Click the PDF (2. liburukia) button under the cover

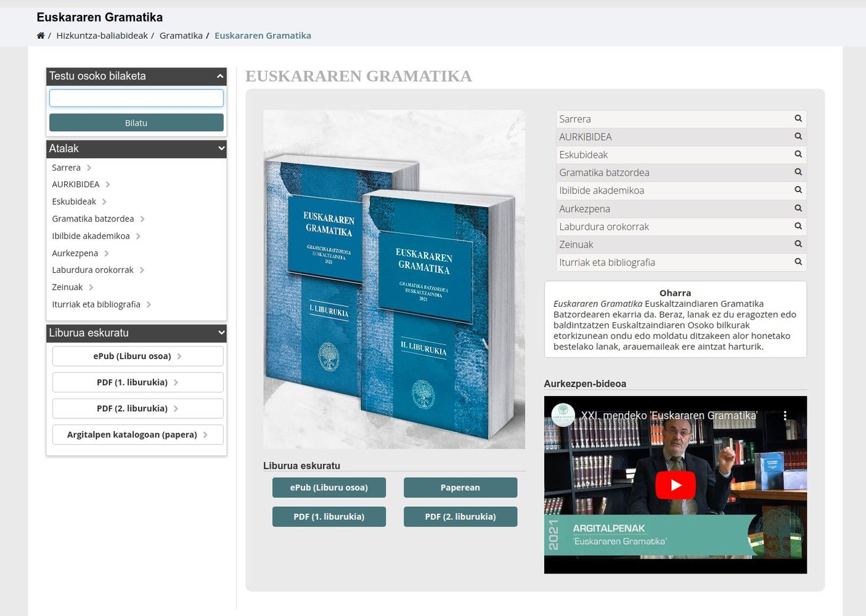[460, 516]
